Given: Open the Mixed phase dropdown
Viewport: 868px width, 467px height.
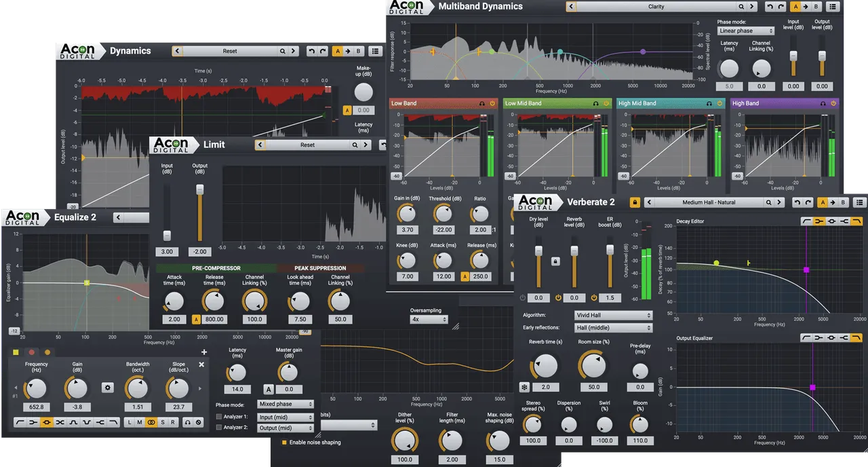Looking at the screenshot, I should [285, 403].
